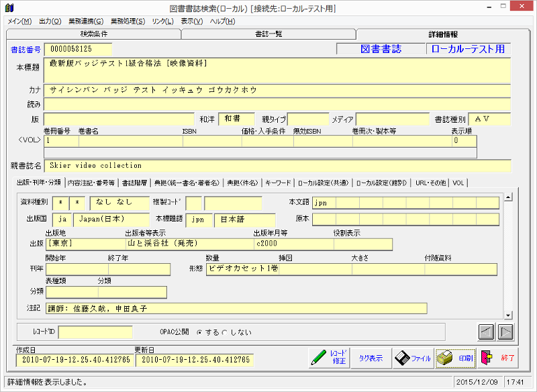Open the ヘルプ(H) menu
The height and width of the screenshot is (392, 537).
pyautogui.click(x=223, y=21)
